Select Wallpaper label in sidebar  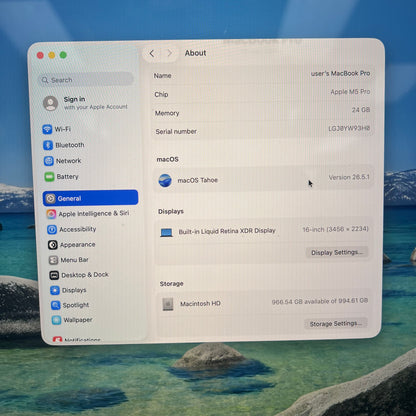[x=78, y=320]
